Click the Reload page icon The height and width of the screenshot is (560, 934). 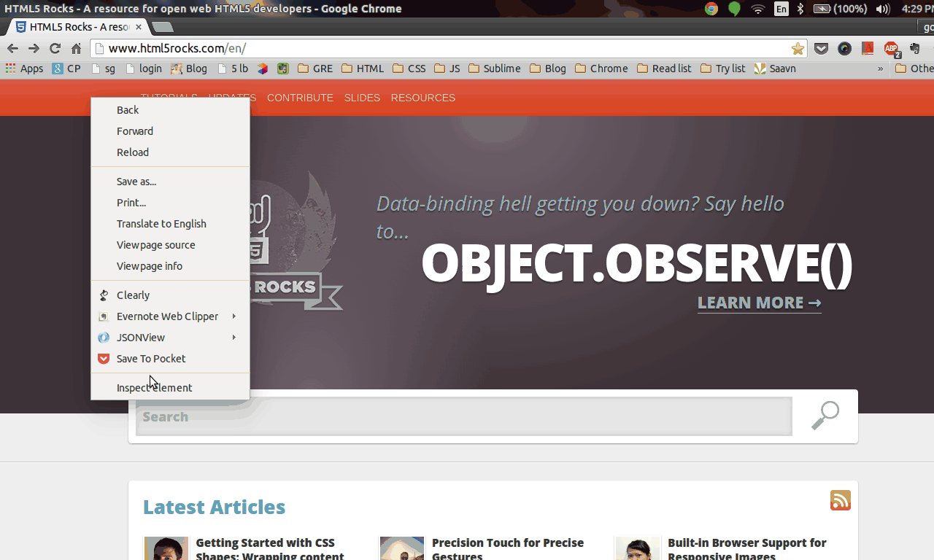tap(55, 49)
